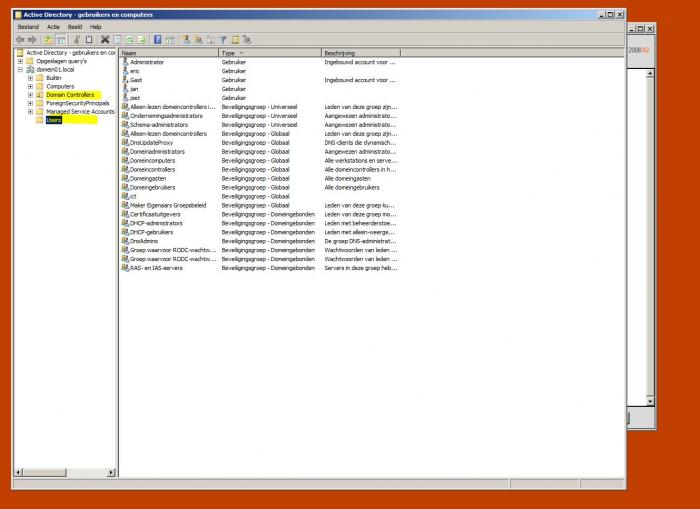Sort by the Naam column header
Image resolution: width=700 pixels, height=509 pixels.
click(169, 53)
